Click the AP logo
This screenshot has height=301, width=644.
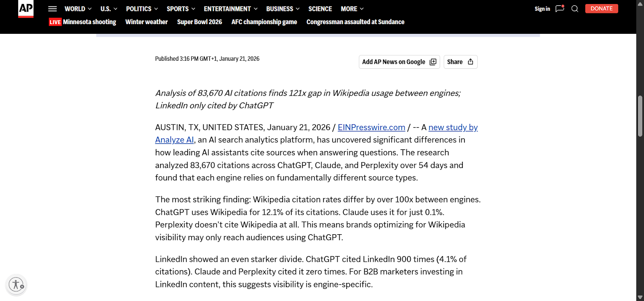coord(26,9)
